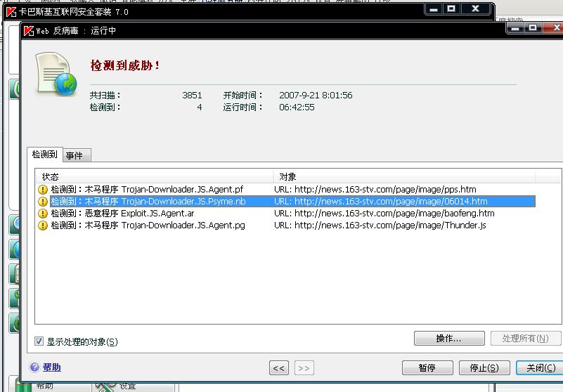Click the 暂停 button

(427, 367)
